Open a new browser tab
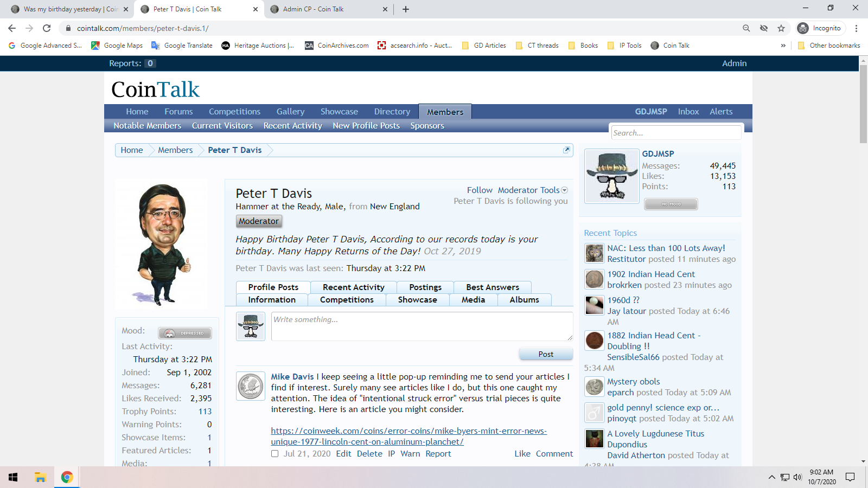 tap(406, 9)
